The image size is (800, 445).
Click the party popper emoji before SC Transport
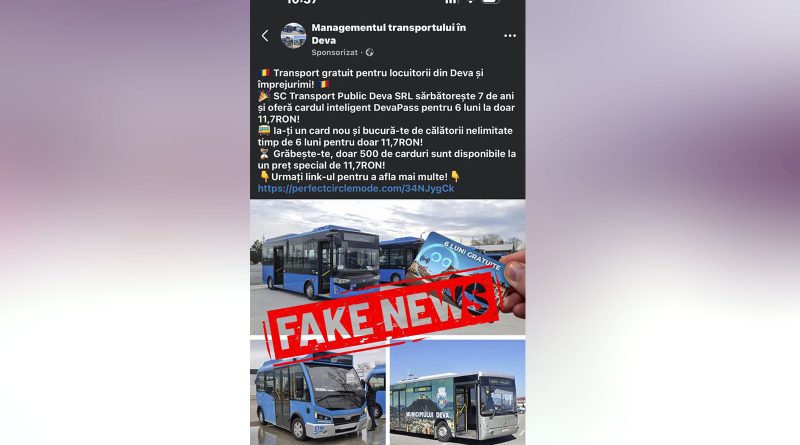264,96
